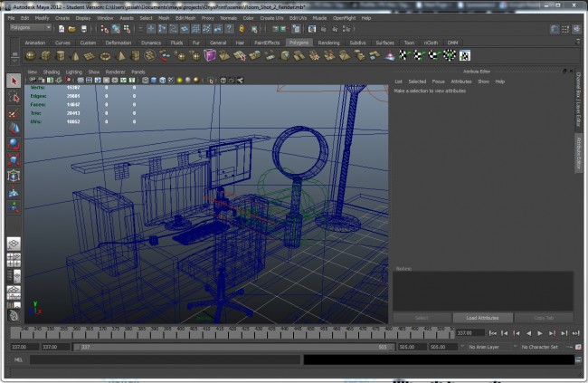Image resolution: width=588 pixels, height=383 pixels.
Task: Pick the Scale tool in toolbox
Action: pos(14,160)
